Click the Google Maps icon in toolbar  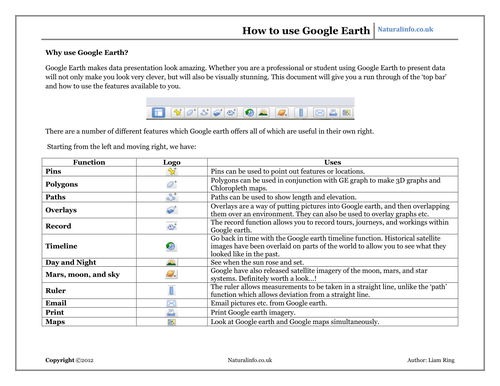(x=346, y=113)
